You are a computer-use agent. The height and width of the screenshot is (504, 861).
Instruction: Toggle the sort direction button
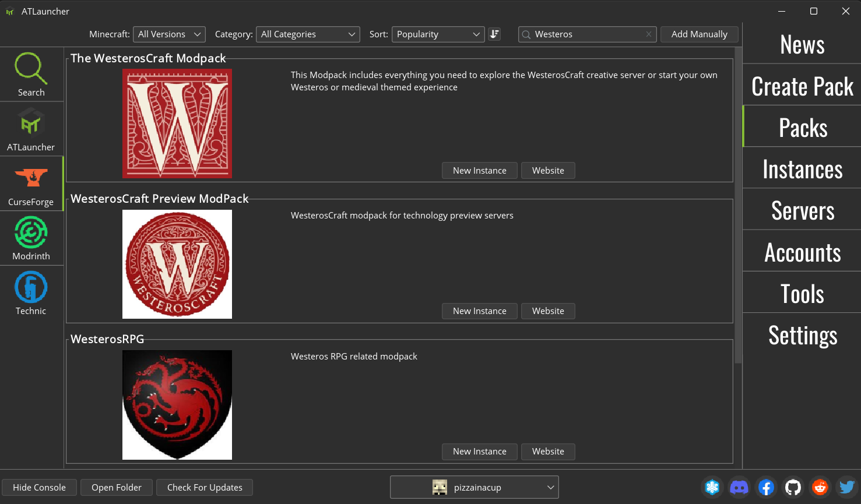click(494, 34)
